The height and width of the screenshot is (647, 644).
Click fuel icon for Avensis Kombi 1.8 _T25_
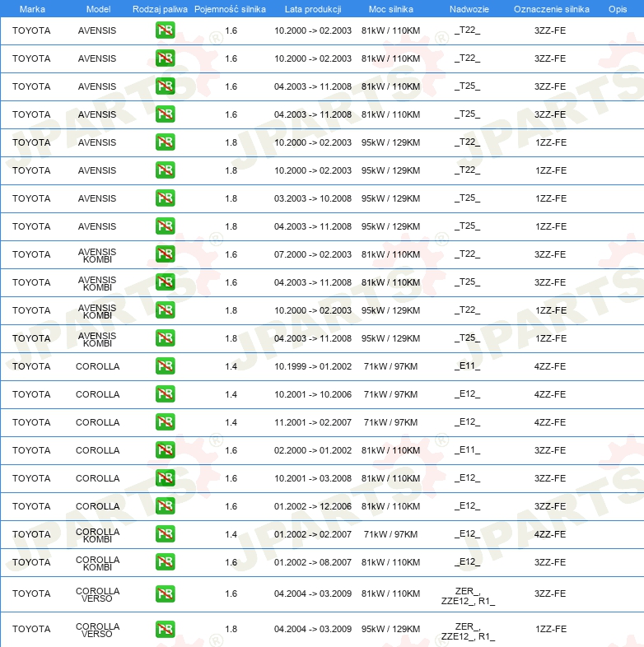[165, 338]
